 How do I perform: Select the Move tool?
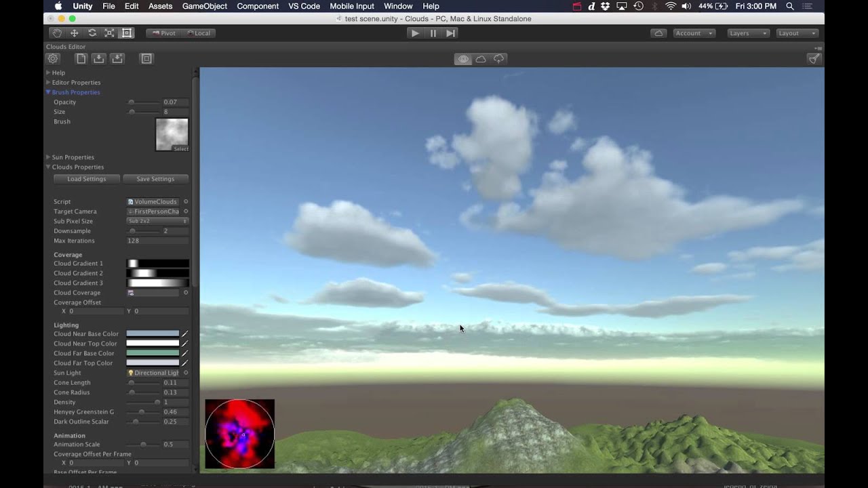[x=75, y=33]
